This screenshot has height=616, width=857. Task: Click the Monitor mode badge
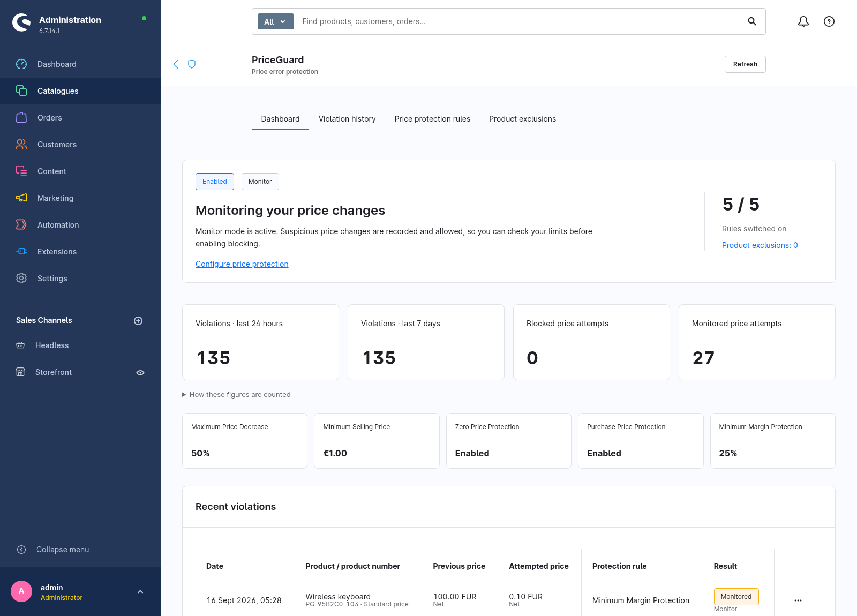pyautogui.click(x=260, y=182)
